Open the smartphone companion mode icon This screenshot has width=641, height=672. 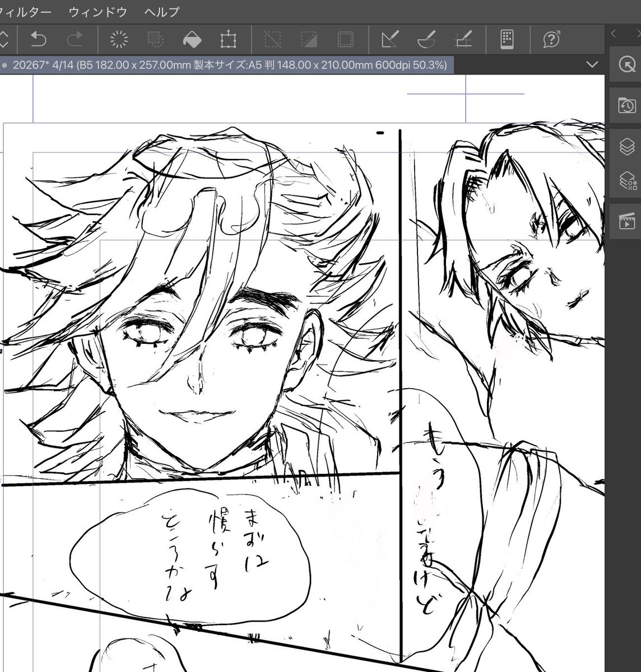[x=507, y=39]
